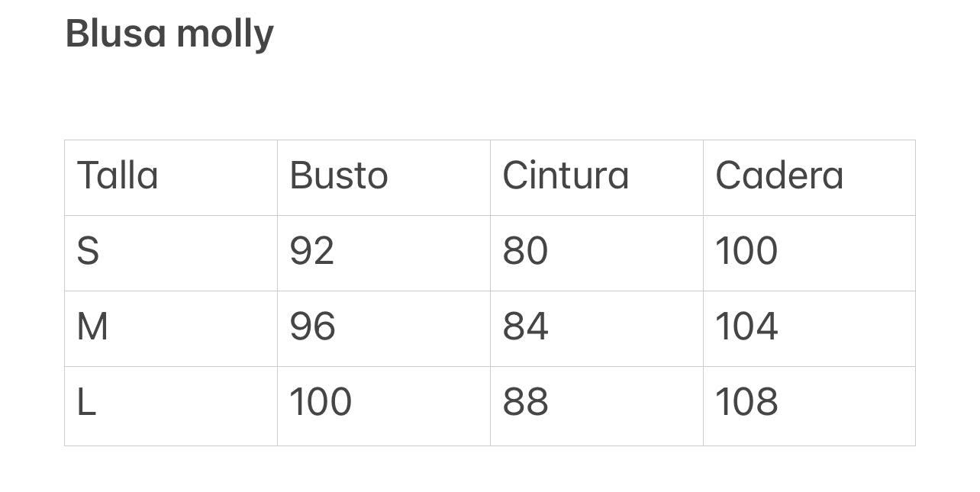Click Cintura value 80 for size S
980x492 pixels.
tap(525, 251)
